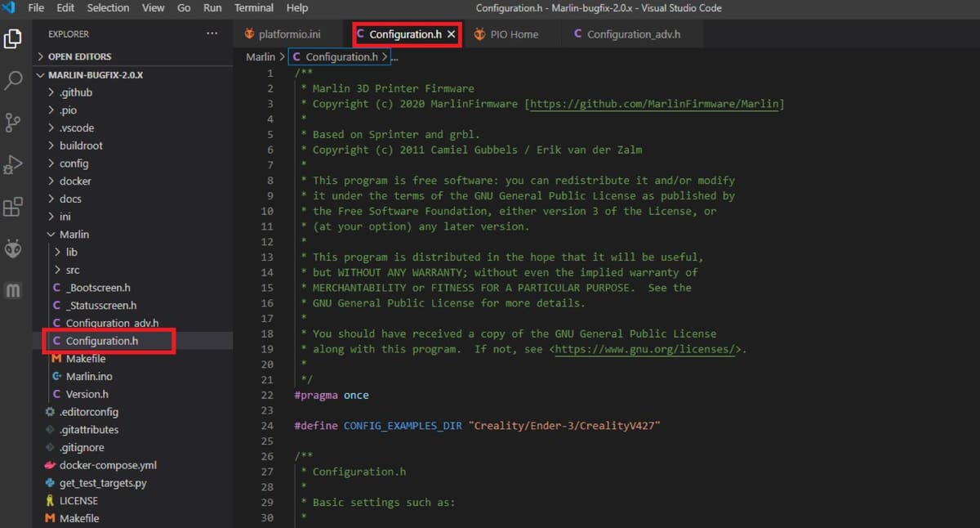Open Makefile inside Marlin folder
This screenshot has width=980, height=528.
pyautogui.click(x=86, y=359)
